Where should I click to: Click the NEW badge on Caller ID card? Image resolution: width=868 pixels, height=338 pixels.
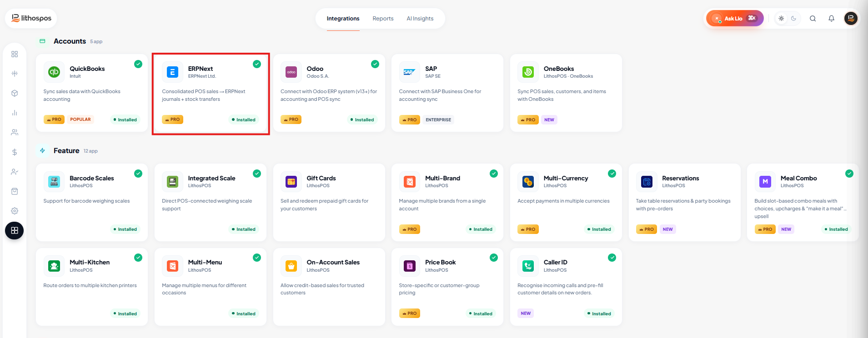[526, 313]
